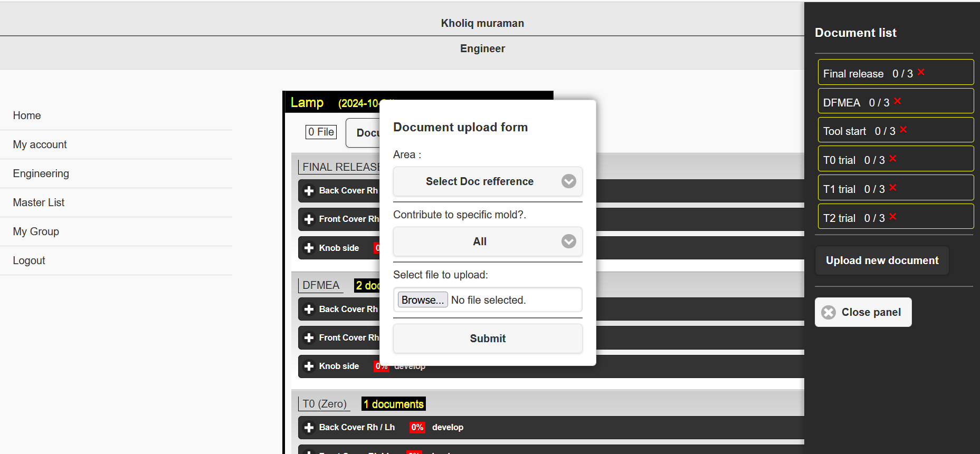This screenshot has width=980, height=454.
Task: Select T2 trial 0 / 3 document entry
Action: click(x=896, y=216)
